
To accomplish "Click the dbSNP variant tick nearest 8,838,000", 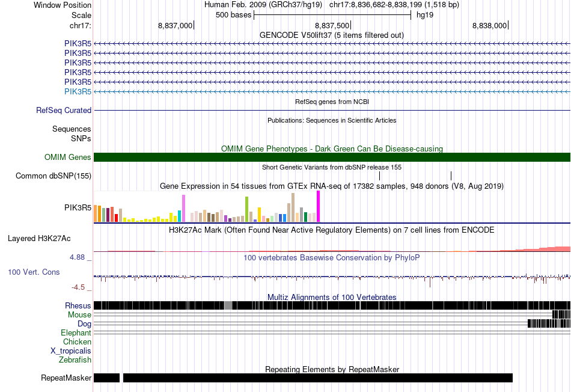I will (451, 176).
